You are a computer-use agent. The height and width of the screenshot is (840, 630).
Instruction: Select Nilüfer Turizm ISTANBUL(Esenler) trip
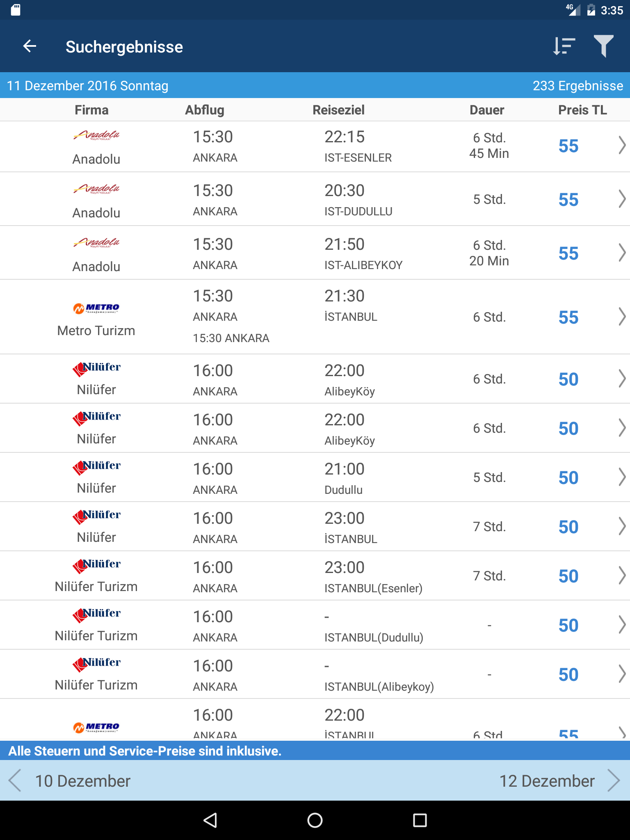[315, 576]
